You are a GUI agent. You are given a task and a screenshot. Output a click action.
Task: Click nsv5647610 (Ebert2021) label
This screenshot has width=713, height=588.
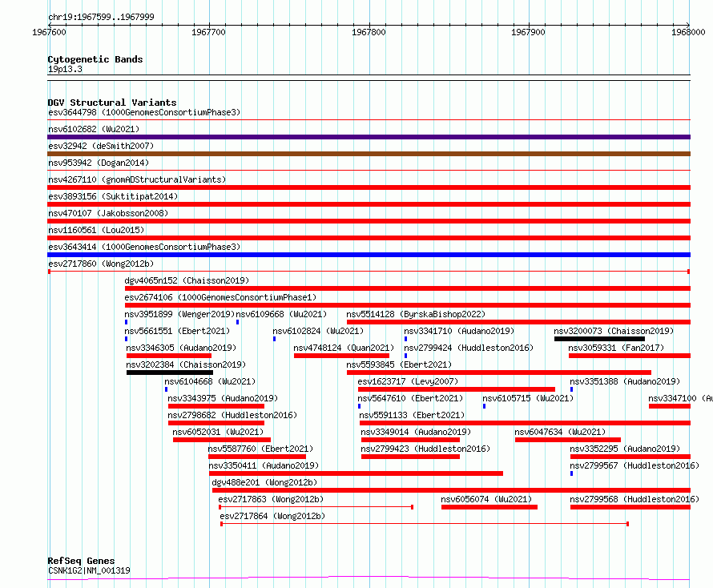[x=410, y=398]
